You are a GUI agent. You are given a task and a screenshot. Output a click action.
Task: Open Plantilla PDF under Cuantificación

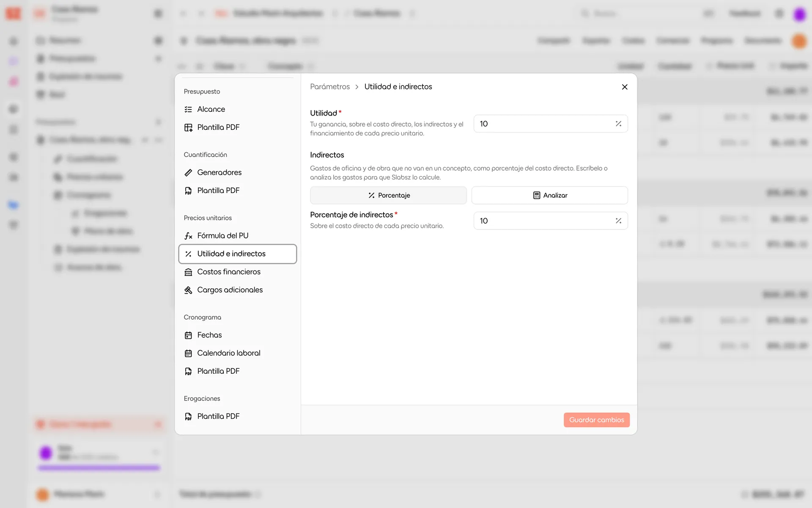237,190
